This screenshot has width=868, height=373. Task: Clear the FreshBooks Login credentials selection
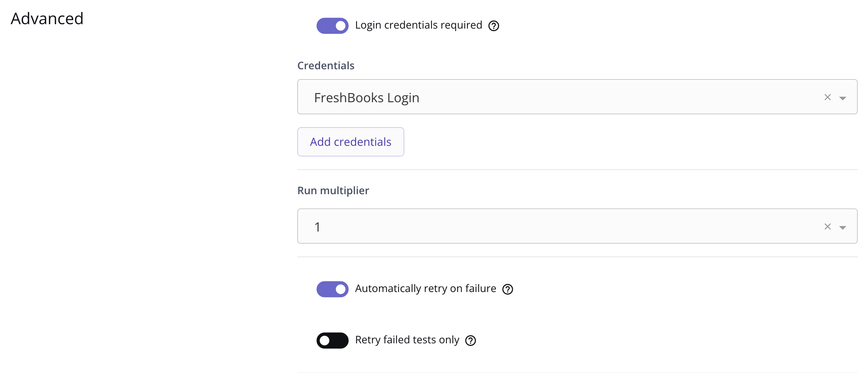[x=828, y=97]
